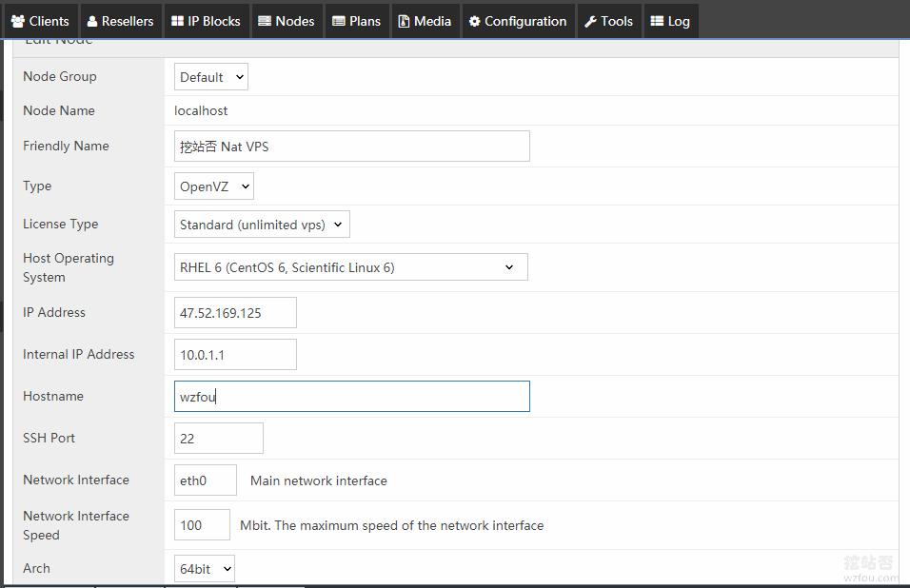Expand the Node Group dropdown
Screen dimensions: 910x588
click(x=210, y=77)
